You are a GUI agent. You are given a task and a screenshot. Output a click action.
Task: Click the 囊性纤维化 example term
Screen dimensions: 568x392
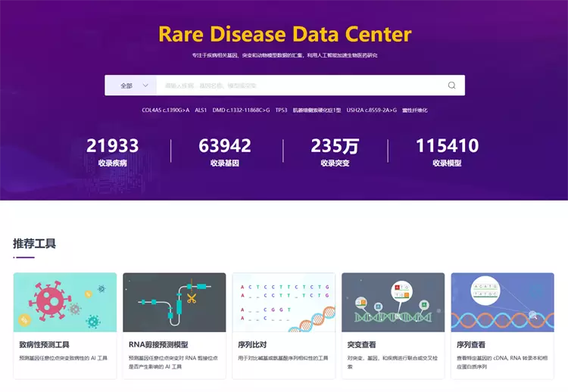pyautogui.click(x=415, y=110)
